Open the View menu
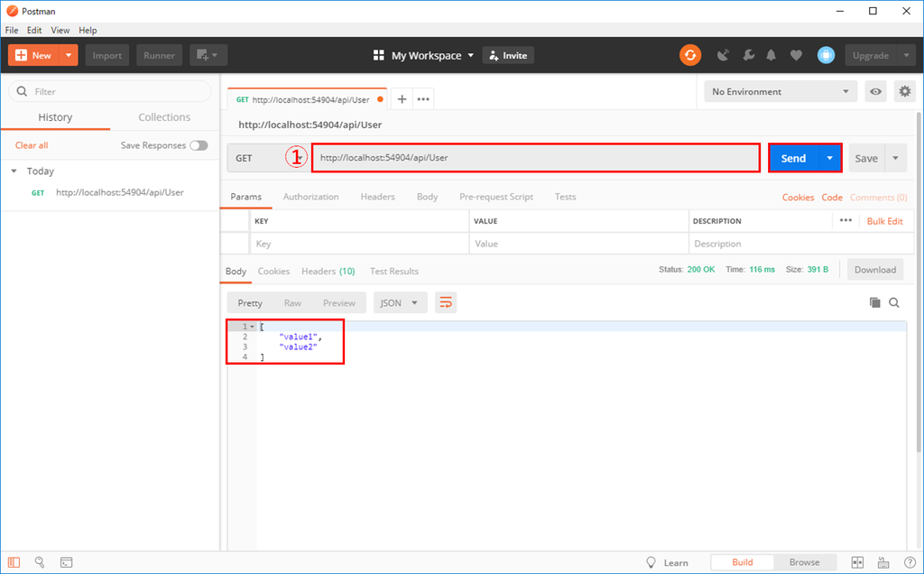Screen dimensions: 924x574 [60, 30]
